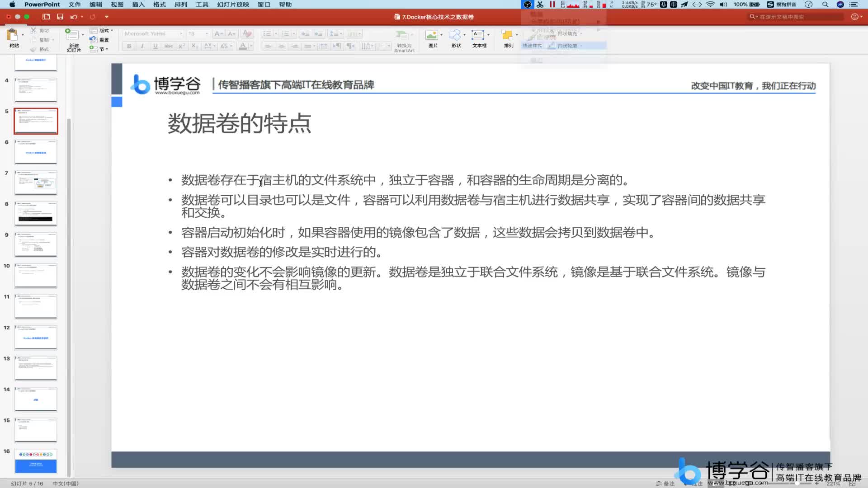Click the Shape Fill (形状填充) button
The height and width of the screenshot is (488, 868).
click(564, 33)
